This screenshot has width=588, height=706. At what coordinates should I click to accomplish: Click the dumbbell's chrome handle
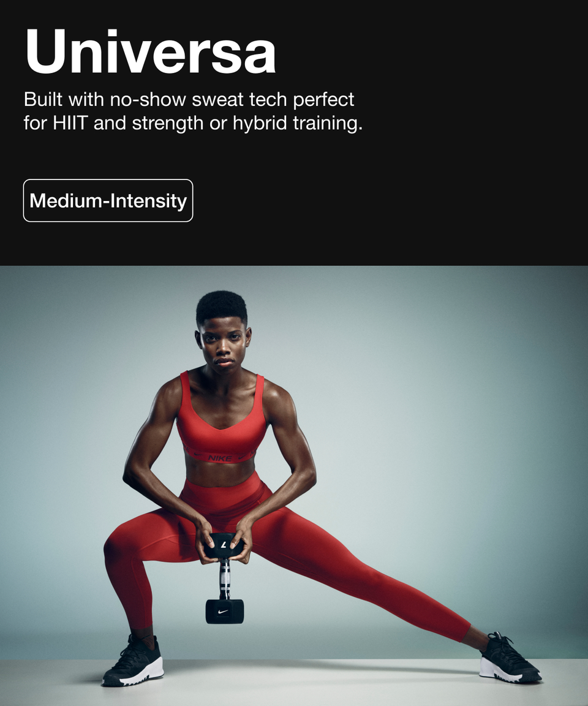tap(224, 579)
